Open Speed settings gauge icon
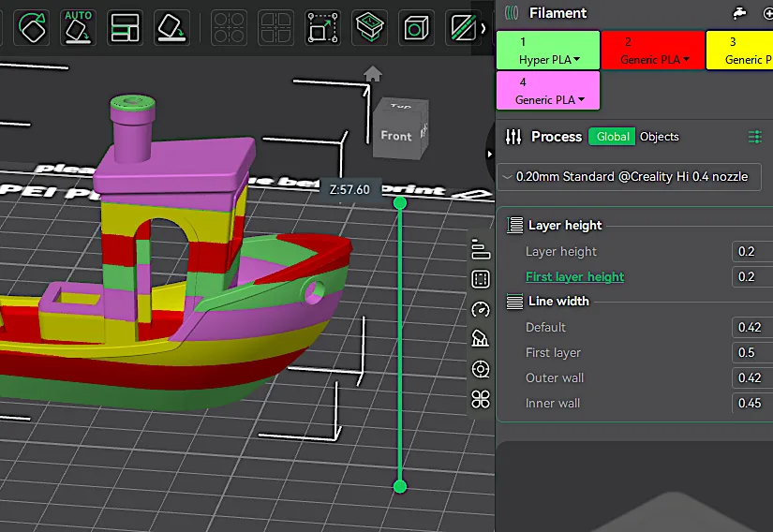Image resolution: width=773 pixels, height=532 pixels. point(481,309)
